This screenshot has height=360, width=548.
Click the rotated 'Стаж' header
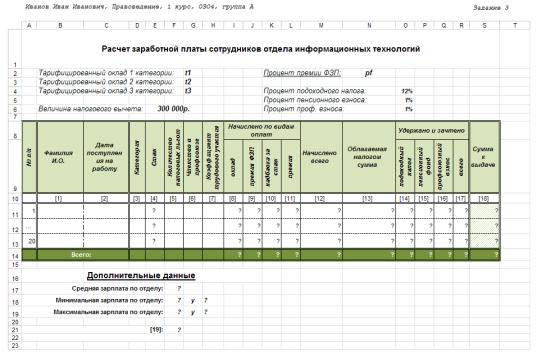(x=154, y=158)
